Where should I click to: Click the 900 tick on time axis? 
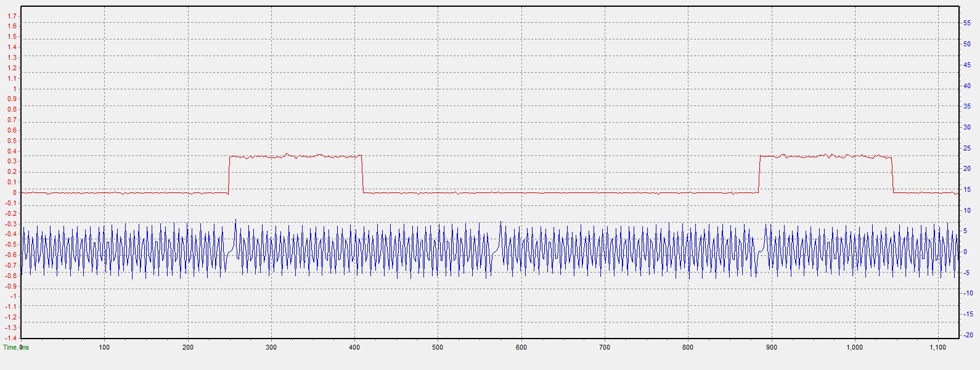(x=771, y=348)
